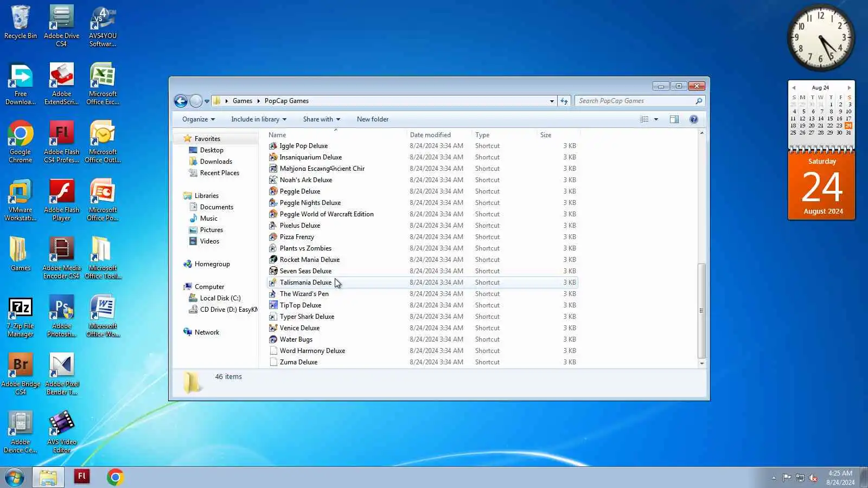Open Adobe Drive CS4 desktop icon
The height and width of the screenshot is (488, 868).
[61, 26]
